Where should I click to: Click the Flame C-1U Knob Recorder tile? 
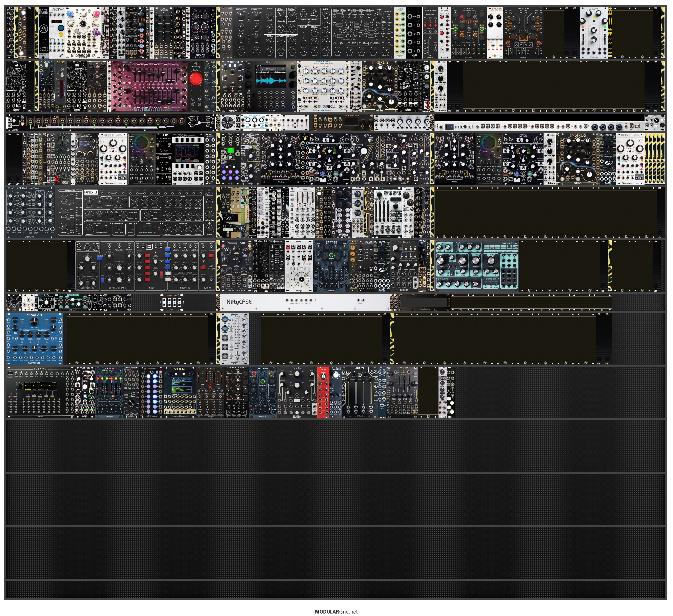click(x=46, y=303)
